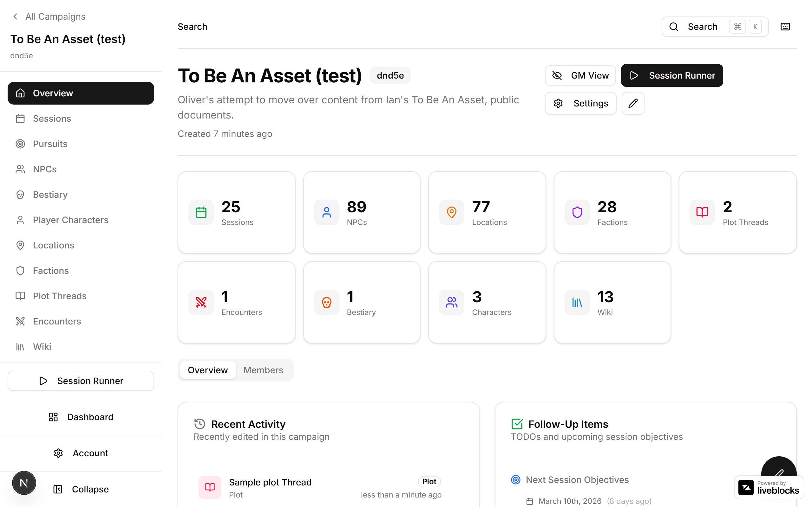Select the Bestiary skull icon in sidebar
The width and height of the screenshot is (812, 507).
click(x=21, y=195)
